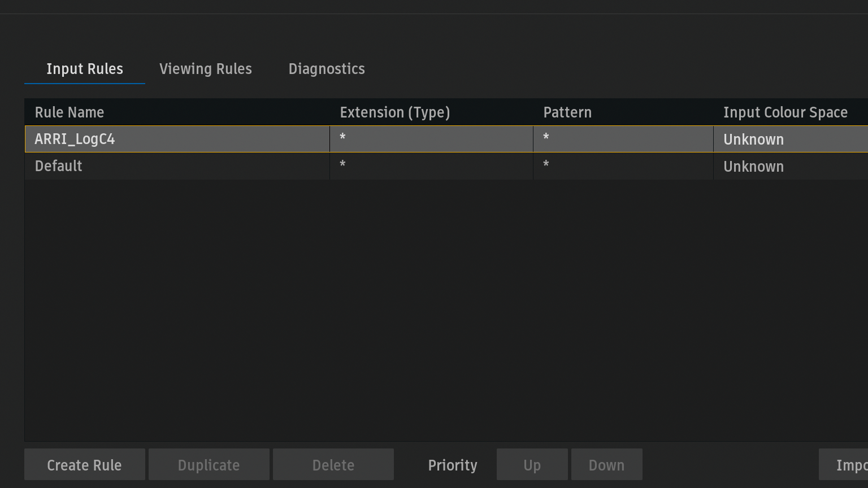Click the Default rule Pattern cell
This screenshot has width=868, height=488.
coord(623,167)
